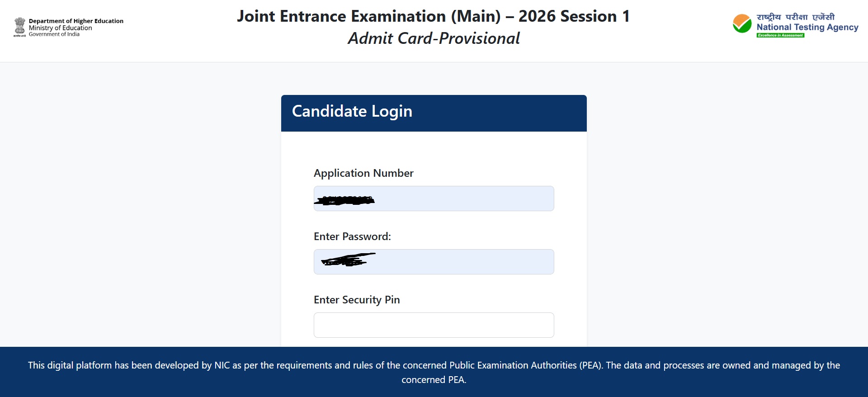This screenshot has width=868, height=397.
Task: Select the Admit Card-Provisional subtitle
Action: pyautogui.click(x=434, y=38)
